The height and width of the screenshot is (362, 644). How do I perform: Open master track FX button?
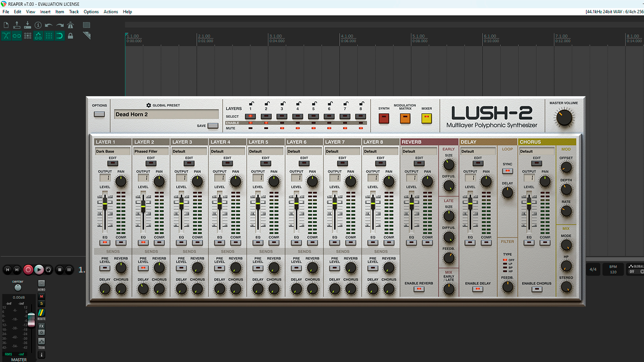[41, 326]
